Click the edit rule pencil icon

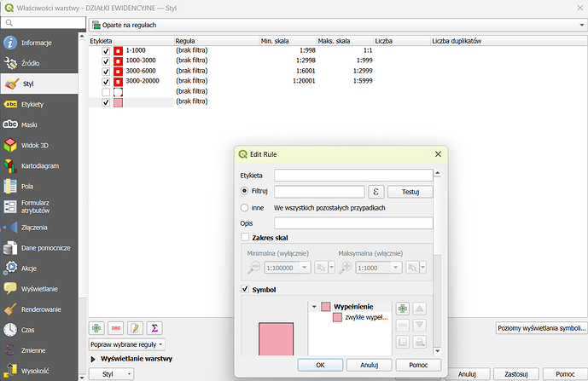click(134, 327)
